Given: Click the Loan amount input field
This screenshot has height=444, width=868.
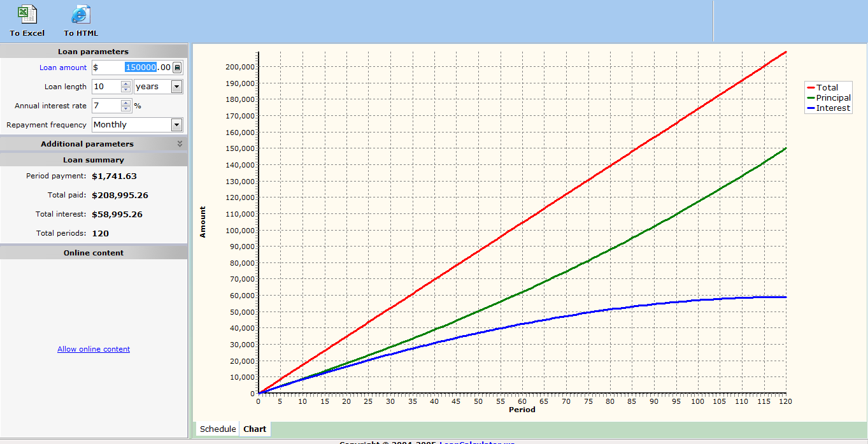Looking at the screenshot, I should point(132,68).
